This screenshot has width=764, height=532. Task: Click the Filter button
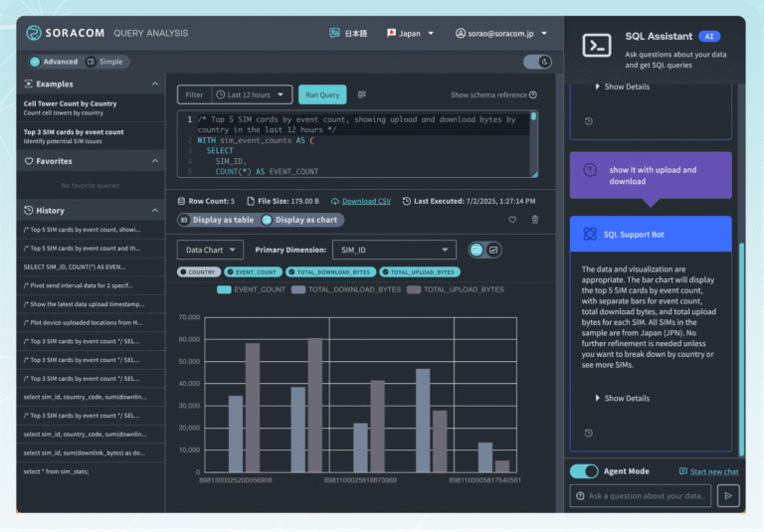click(x=194, y=94)
